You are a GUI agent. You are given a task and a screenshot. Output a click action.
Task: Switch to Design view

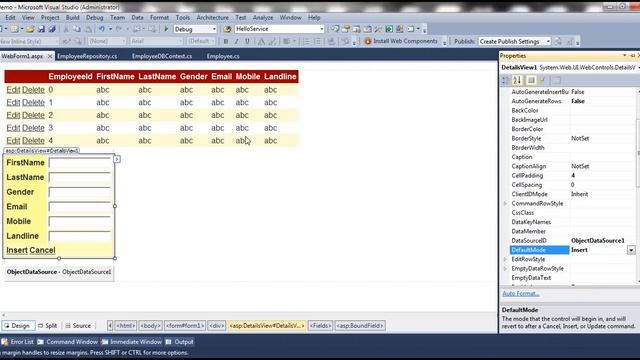click(x=18, y=325)
